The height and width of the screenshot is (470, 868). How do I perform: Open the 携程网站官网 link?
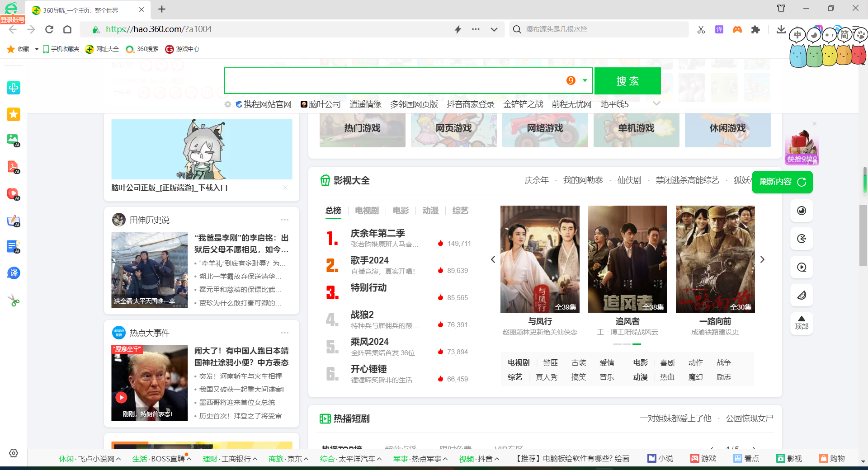[x=264, y=104]
